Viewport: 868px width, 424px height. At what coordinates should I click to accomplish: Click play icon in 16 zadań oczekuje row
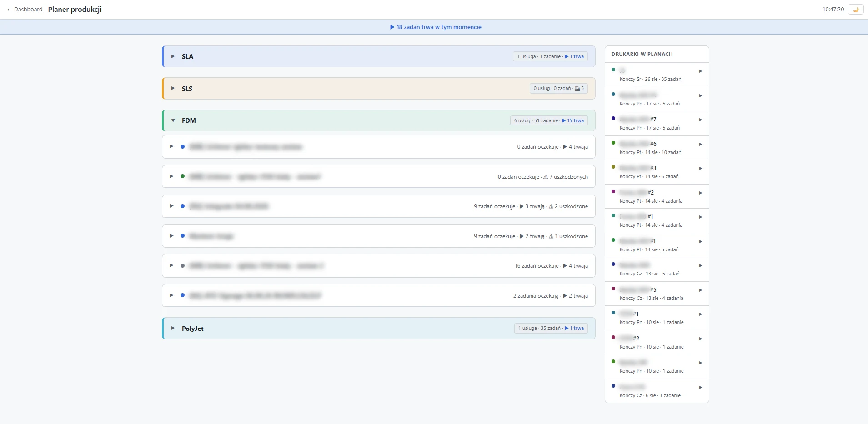point(565,266)
